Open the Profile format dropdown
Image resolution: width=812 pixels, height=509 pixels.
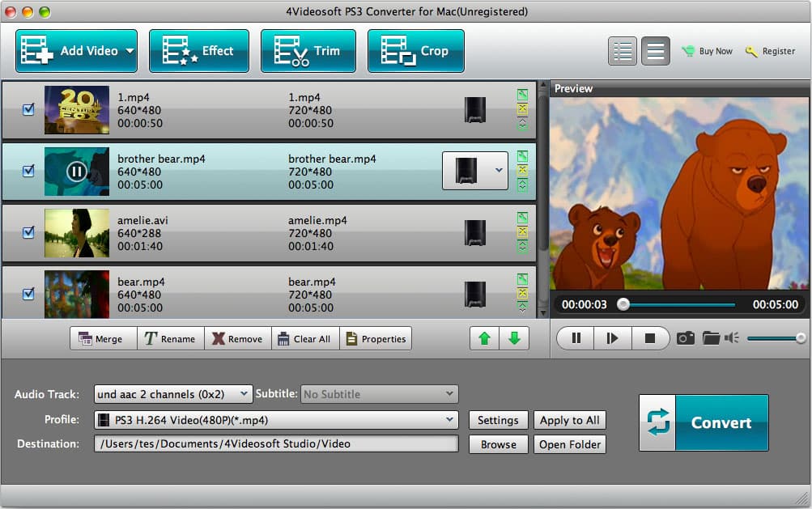click(276, 419)
